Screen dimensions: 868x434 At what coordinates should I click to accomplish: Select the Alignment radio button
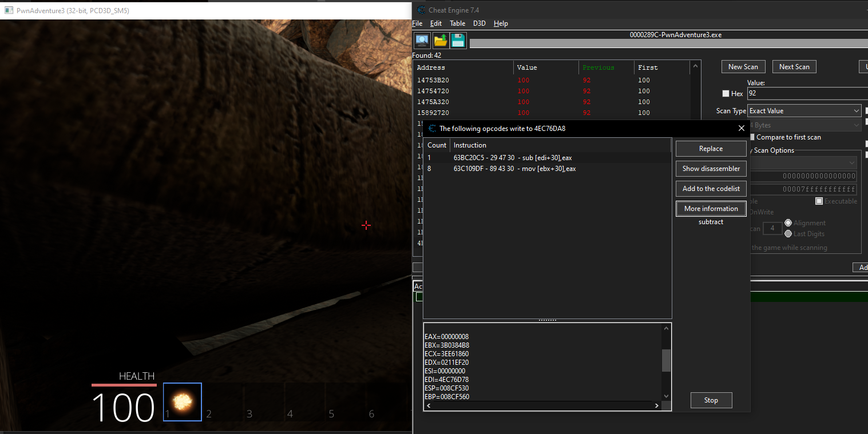[788, 223]
